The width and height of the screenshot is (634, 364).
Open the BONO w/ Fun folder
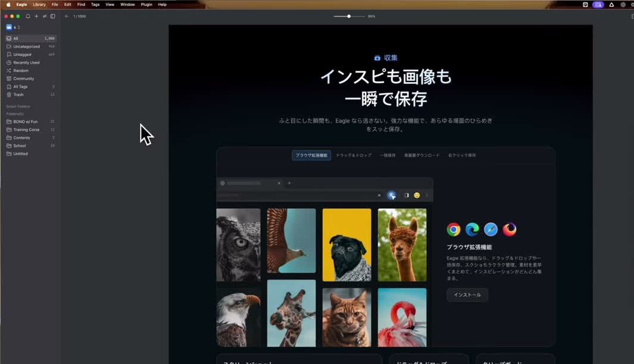pos(31,121)
